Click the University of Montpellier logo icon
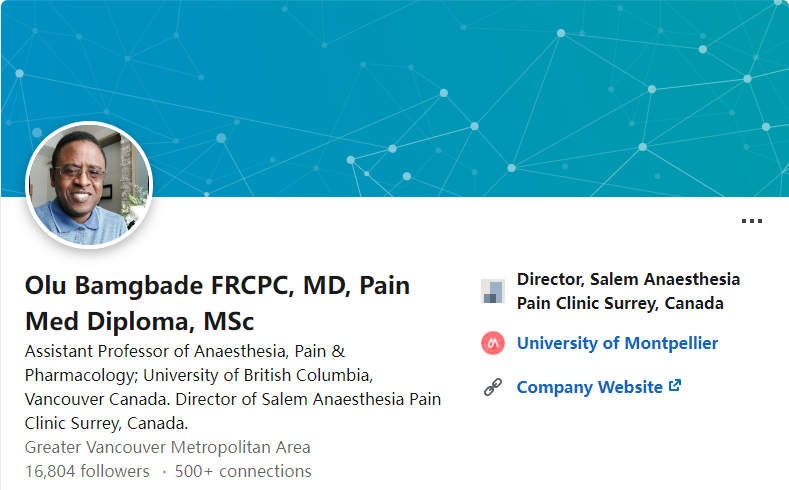 pos(493,343)
